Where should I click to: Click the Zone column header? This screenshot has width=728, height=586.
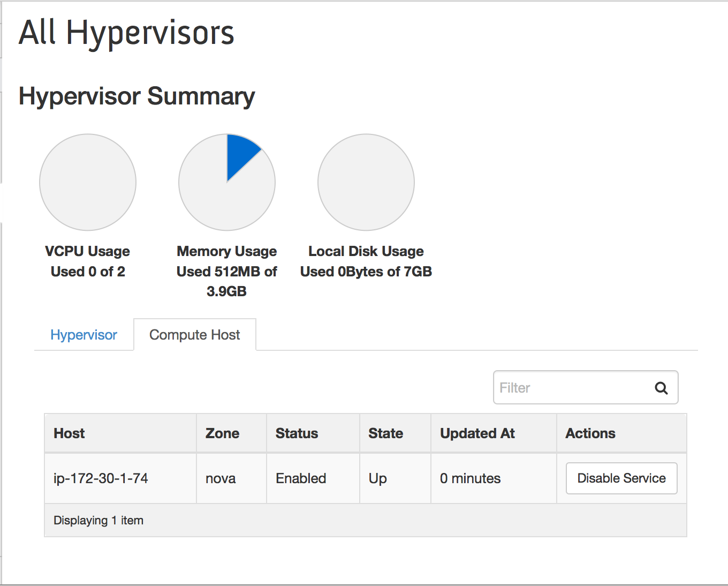[222, 433]
